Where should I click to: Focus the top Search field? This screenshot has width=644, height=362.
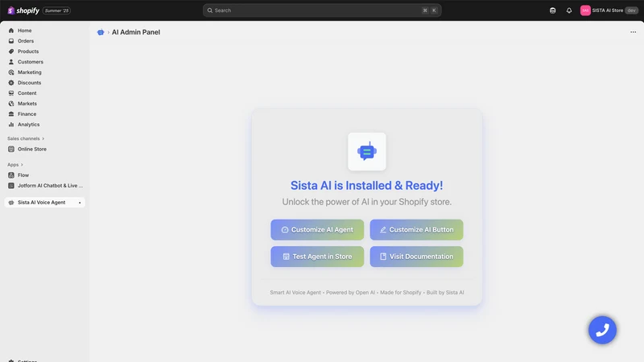322,10
